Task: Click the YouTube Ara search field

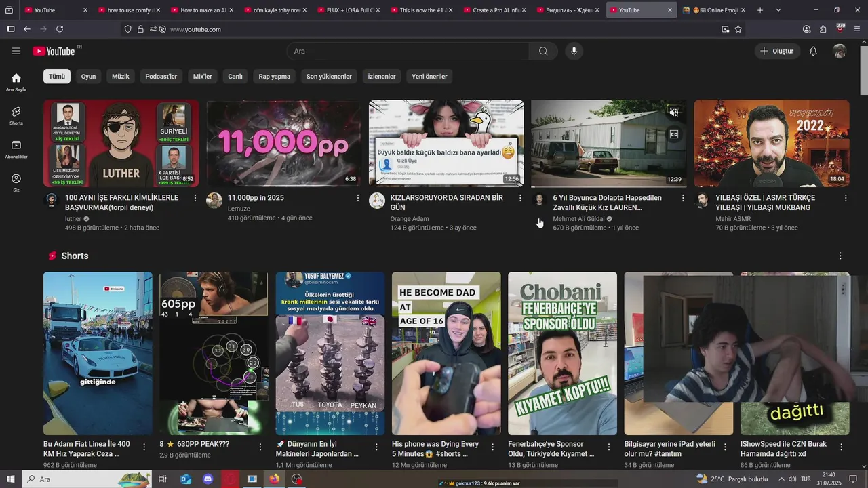Action: [408, 52]
